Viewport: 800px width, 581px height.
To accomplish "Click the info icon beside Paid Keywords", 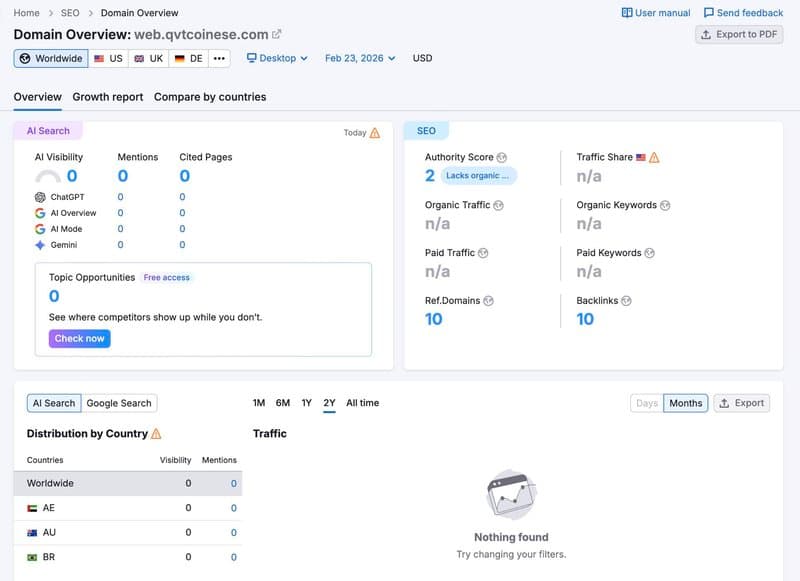I will click(x=649, y=253).
